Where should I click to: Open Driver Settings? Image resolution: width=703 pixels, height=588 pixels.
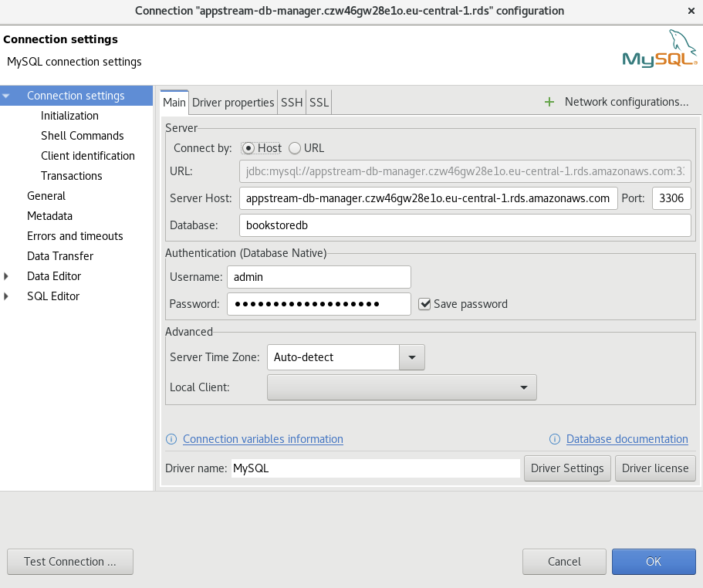coord(567,468)
